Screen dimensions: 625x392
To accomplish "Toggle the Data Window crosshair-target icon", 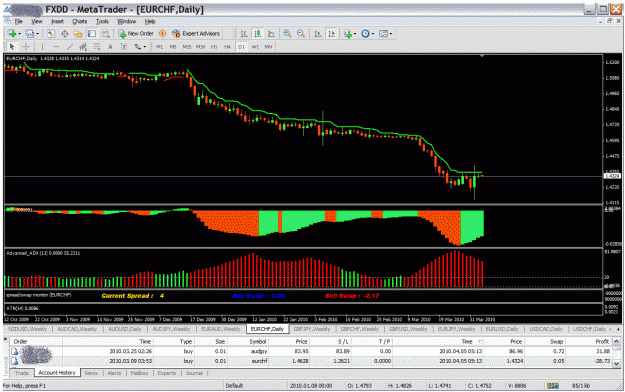I will (64, 34).
